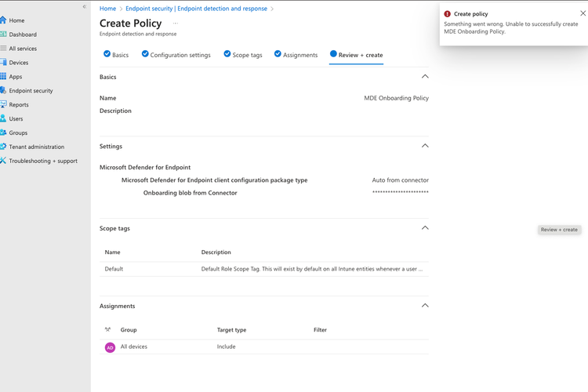Collapse the Basics section

click(x=425, y=77)
